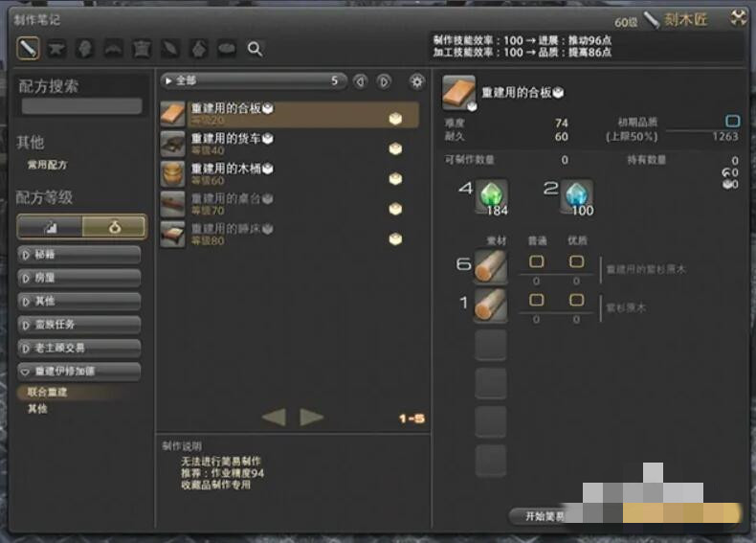Go to next category with circular right arrow

(x=384, y=81)
